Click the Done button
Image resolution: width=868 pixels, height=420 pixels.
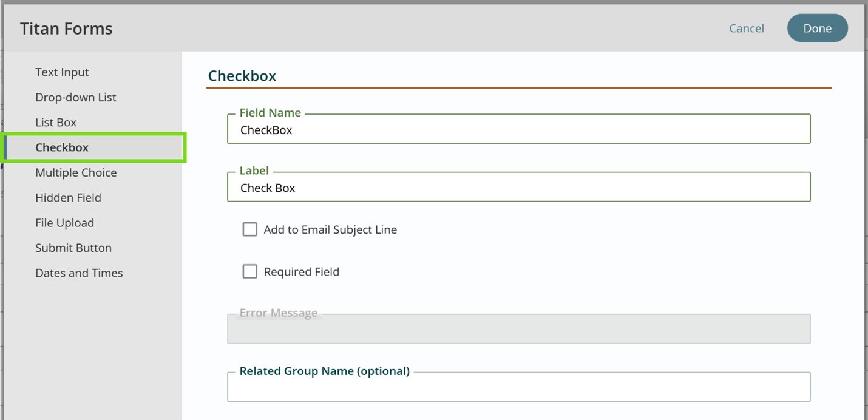point(818,29)
